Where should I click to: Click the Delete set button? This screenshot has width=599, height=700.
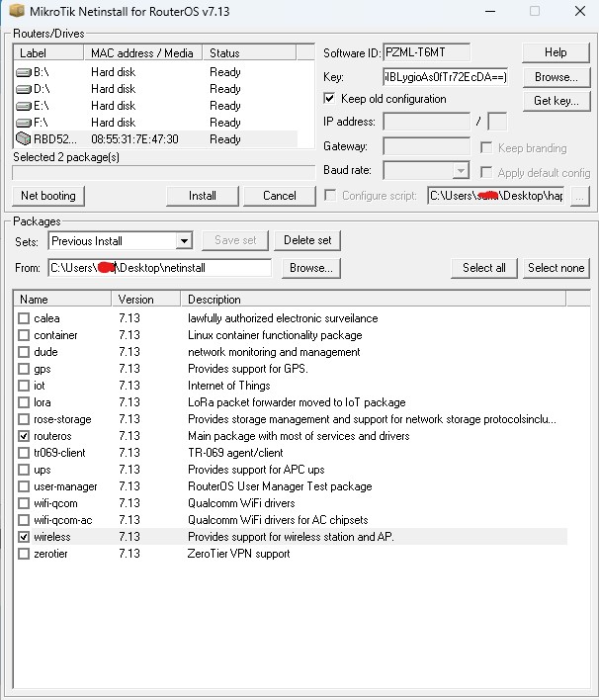pos(307,240)
